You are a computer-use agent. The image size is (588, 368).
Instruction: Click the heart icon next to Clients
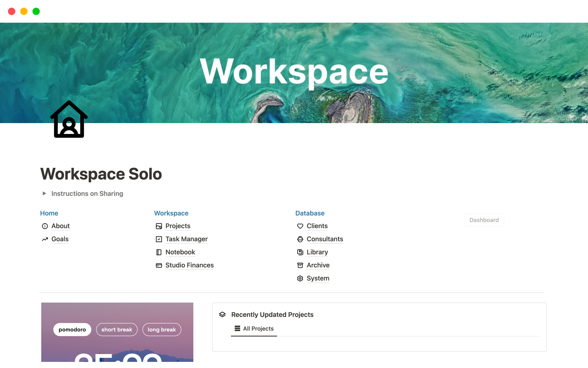(x=300, y=226)
